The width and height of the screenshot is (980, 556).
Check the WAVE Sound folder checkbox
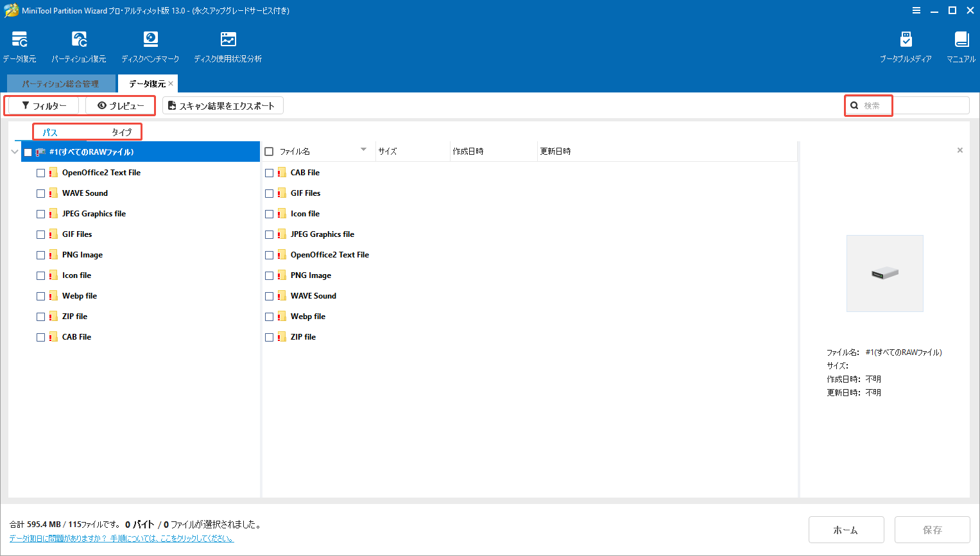coord(40,193)
